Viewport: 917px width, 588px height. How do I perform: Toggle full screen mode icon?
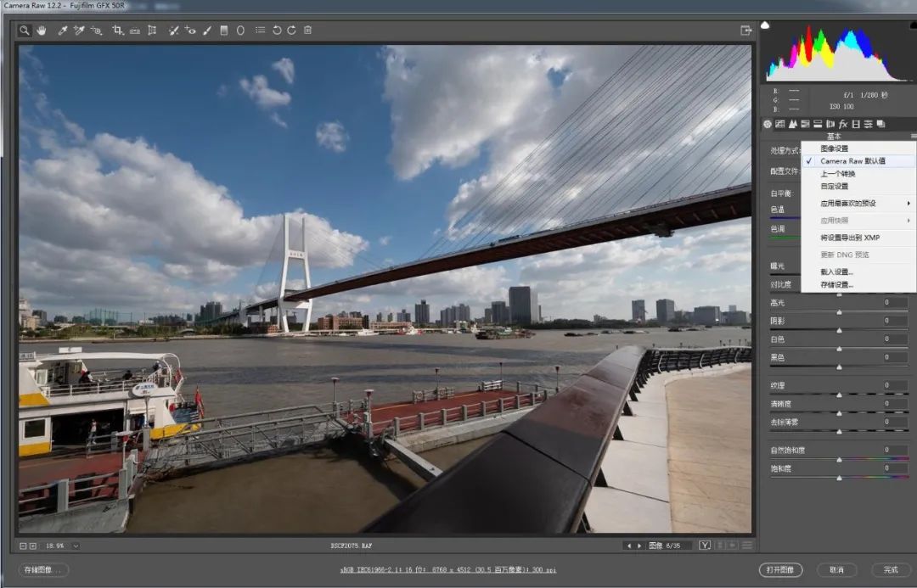(745, 31)
